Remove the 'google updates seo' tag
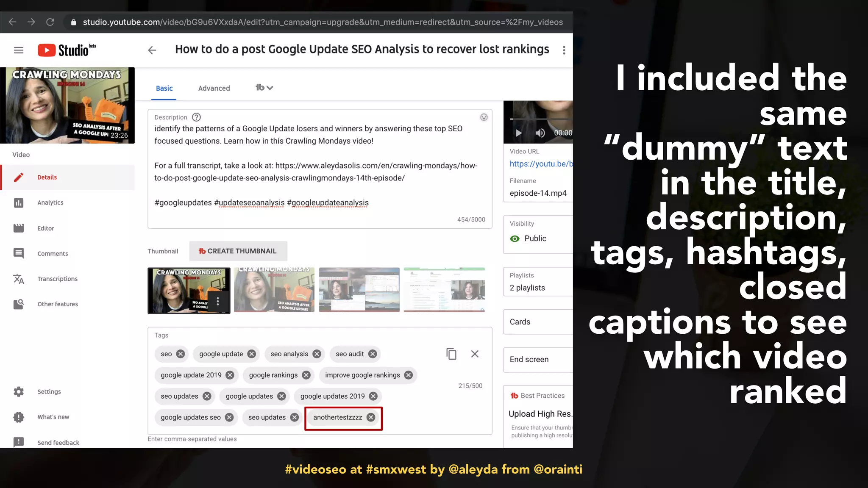 click(x=229, y=417)
